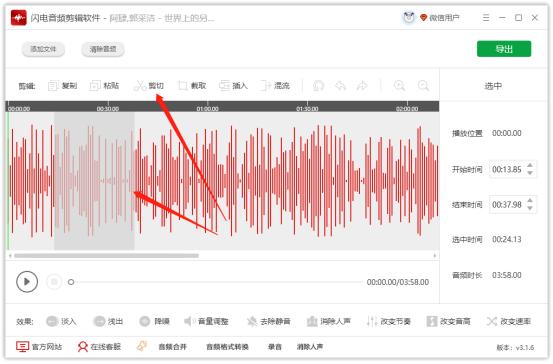Click the scrollbar left arrow under waveform

[x=10, y=256]
